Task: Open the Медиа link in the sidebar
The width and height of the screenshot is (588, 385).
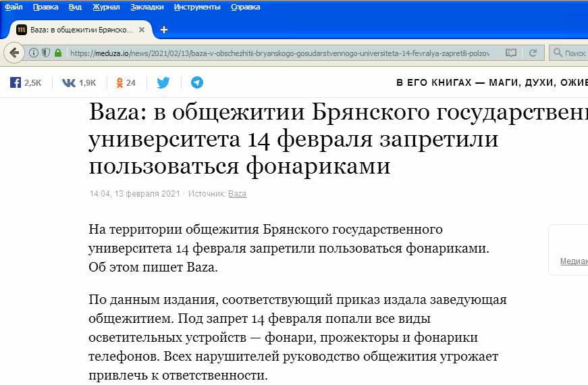Action: (x=574, y=261)
